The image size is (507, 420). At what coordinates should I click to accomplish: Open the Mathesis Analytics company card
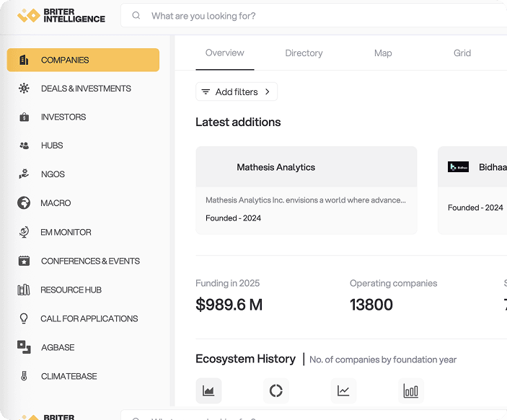point(306,190)
